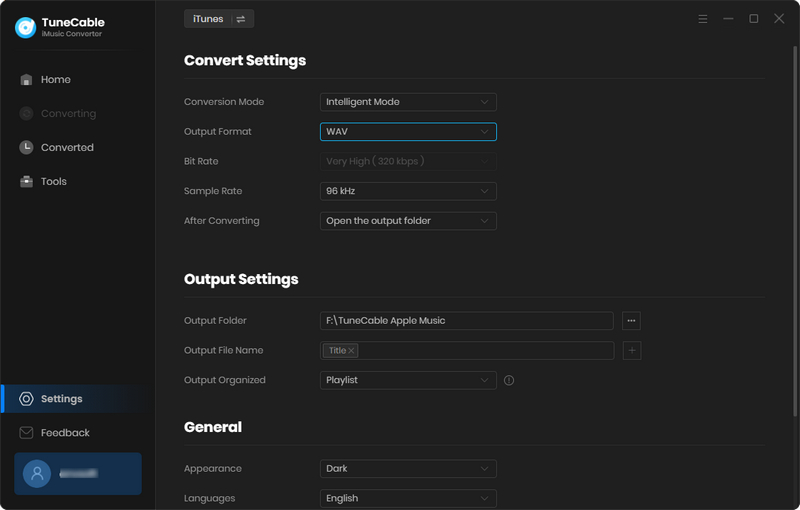Screen dimensions: 800x510
Task: Click the Appearance label
Action: click(x=213, y=469)
